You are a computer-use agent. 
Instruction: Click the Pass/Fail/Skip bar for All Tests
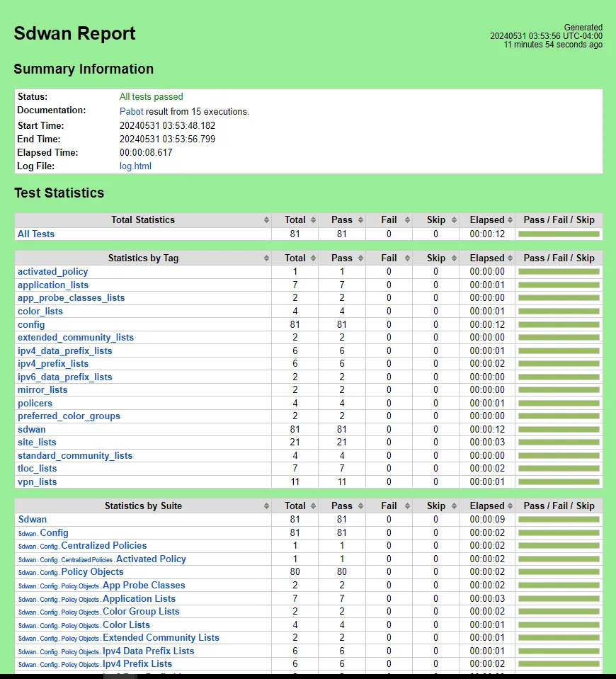(x=559, y=234)
